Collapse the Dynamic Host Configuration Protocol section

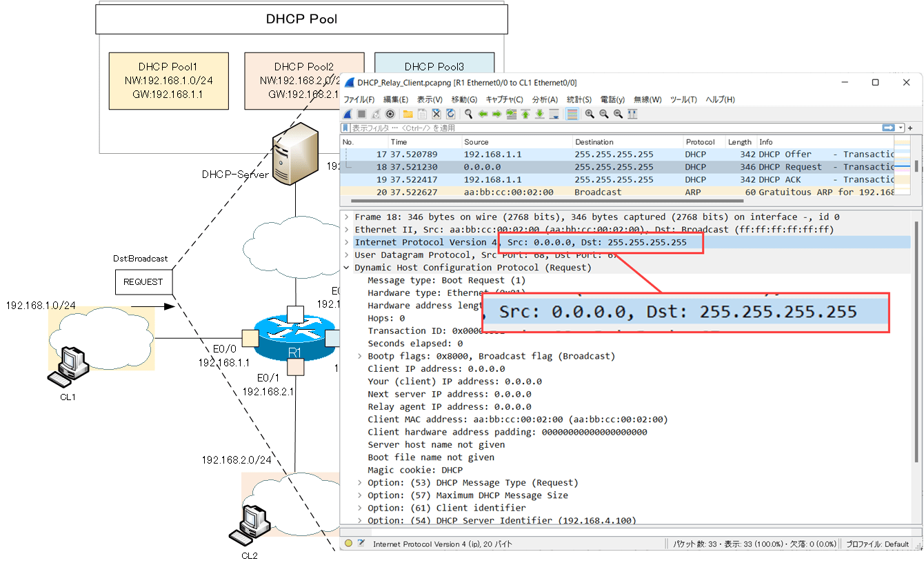pyautogui.click(x=346, y=267)
